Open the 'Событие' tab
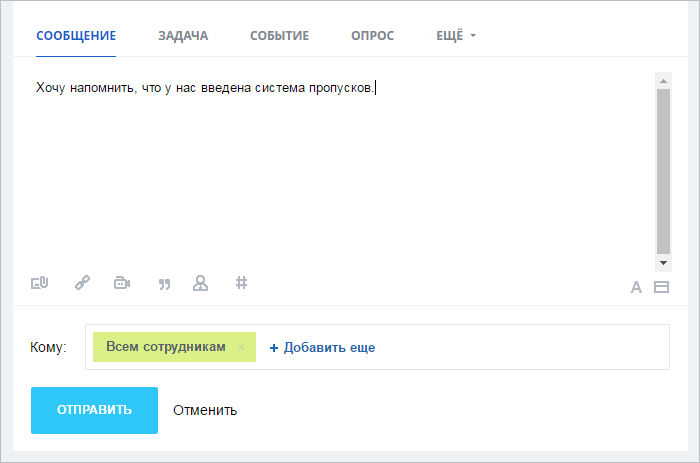 coord(279,36)
